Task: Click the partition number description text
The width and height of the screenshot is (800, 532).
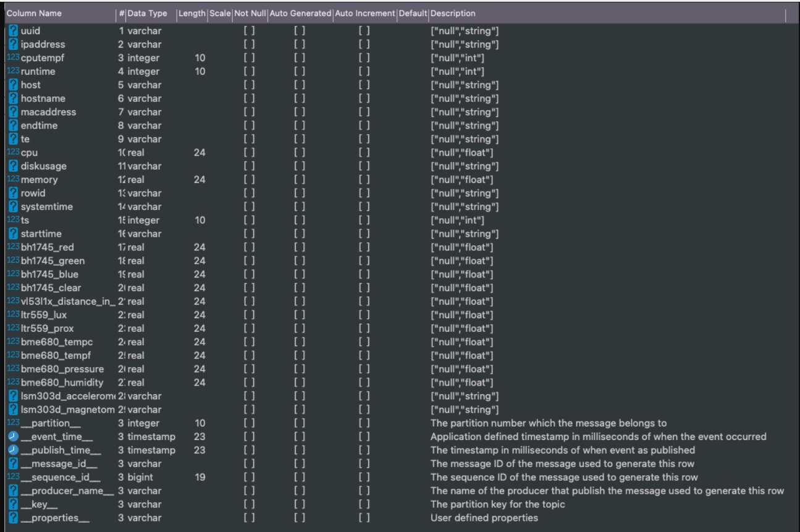Action: 549,423
